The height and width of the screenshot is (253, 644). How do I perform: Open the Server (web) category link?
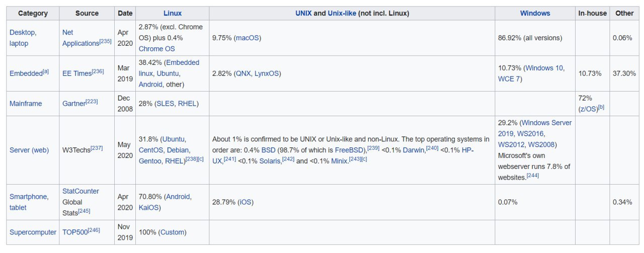click(x=29, y=150)
